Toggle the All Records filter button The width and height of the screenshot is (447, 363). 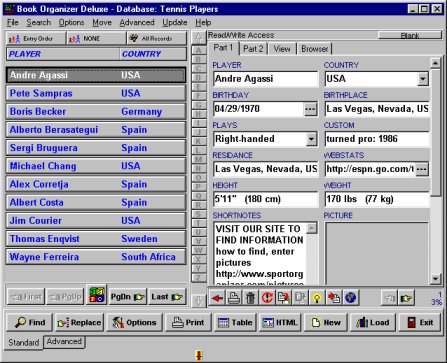coord(157,39)
